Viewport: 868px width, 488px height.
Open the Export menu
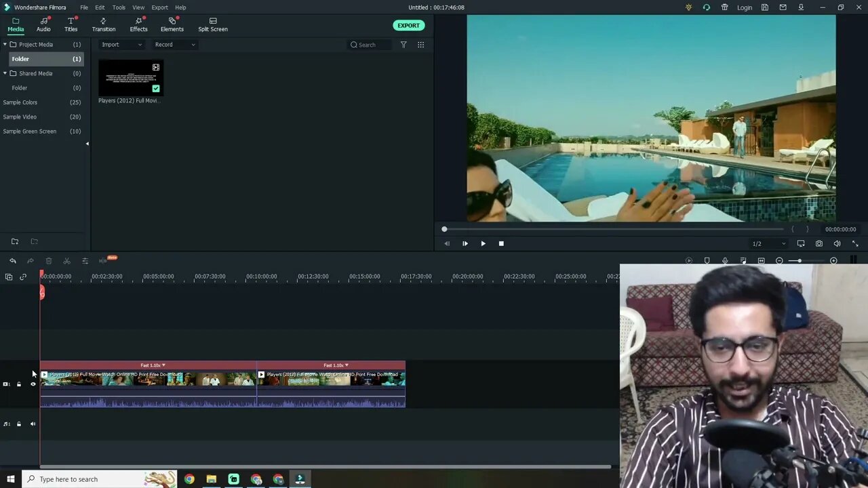[159, 7]
